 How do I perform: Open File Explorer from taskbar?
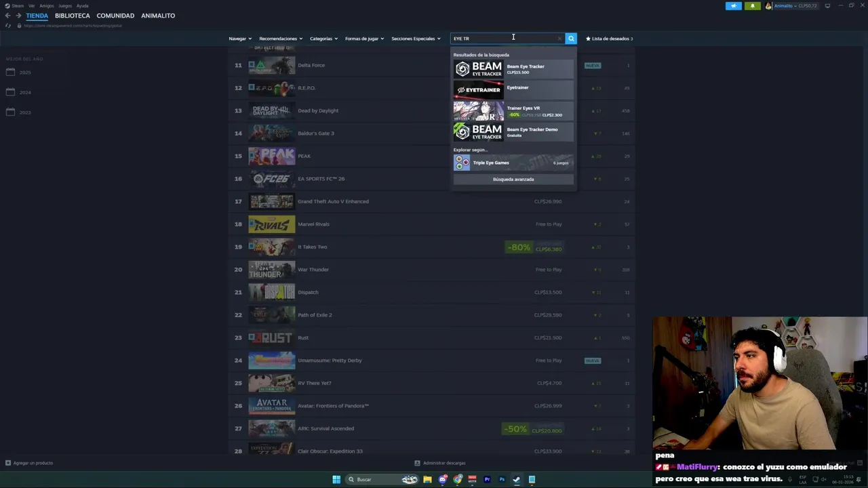pyautogui.click(x=427, y=479)
